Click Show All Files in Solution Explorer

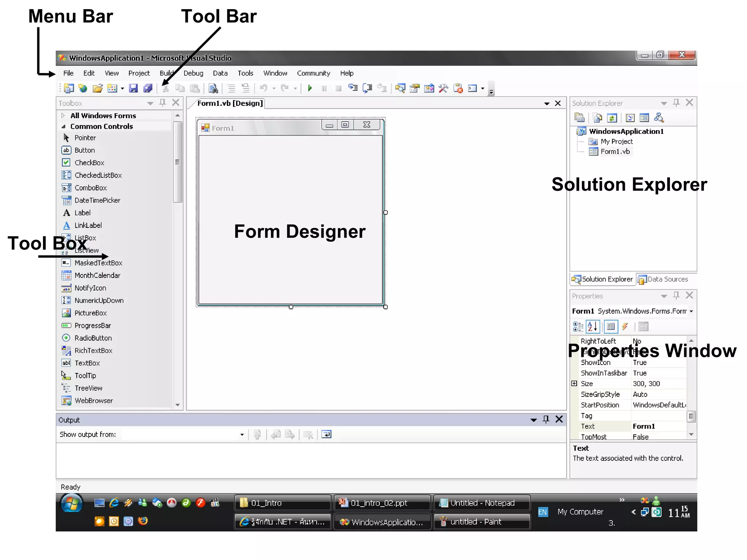click(597, 118)
